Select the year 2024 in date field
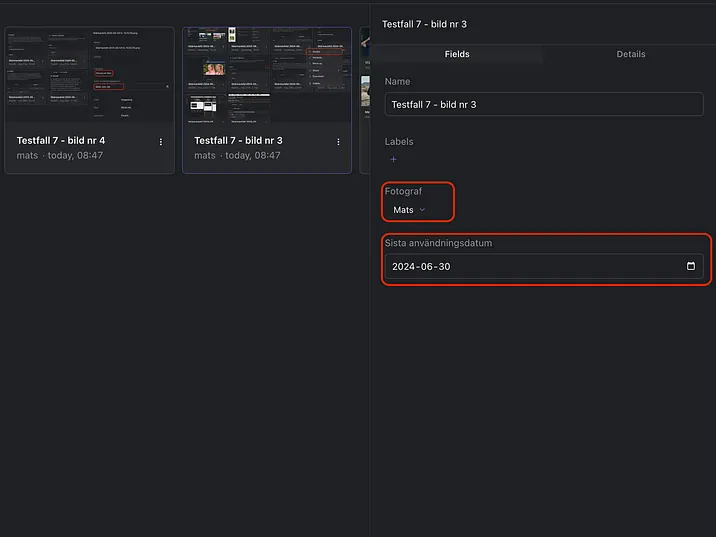The image size is (716, 537). tap(404, 267)
